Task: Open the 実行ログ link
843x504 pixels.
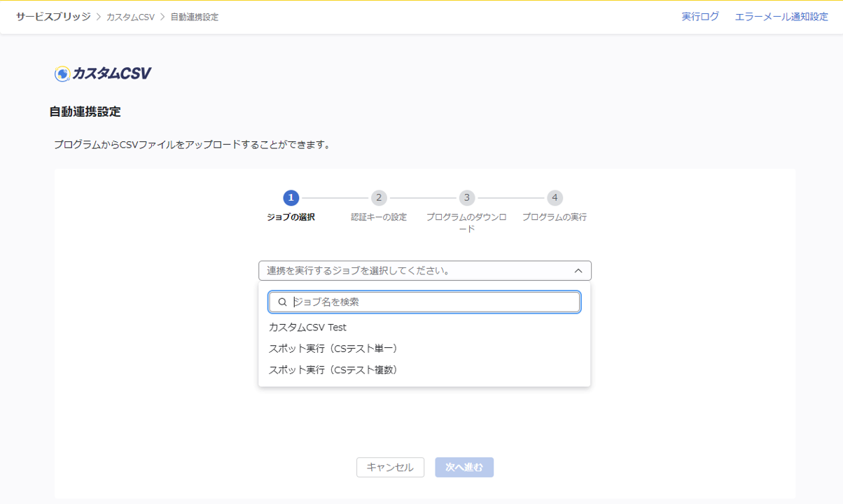Action: (x=700, y=17)
